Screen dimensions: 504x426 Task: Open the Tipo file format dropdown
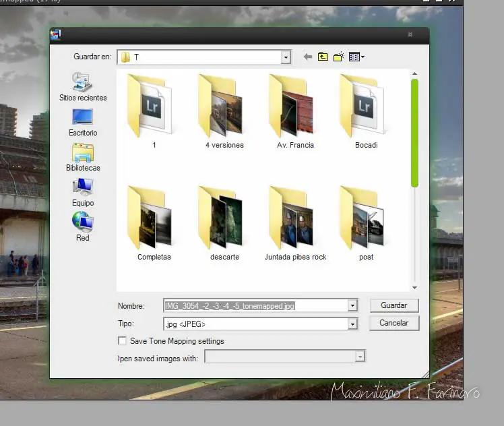(x=352, y=324)
